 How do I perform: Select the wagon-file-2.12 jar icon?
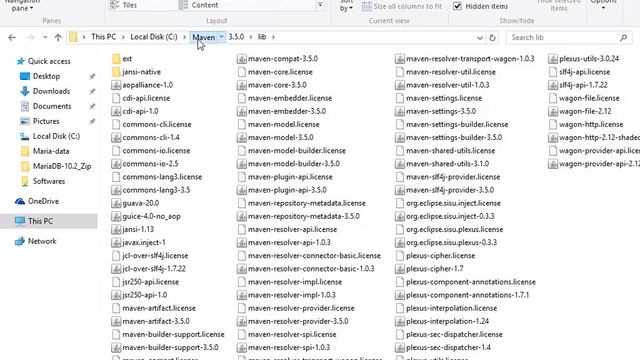(x=553, y=111)
